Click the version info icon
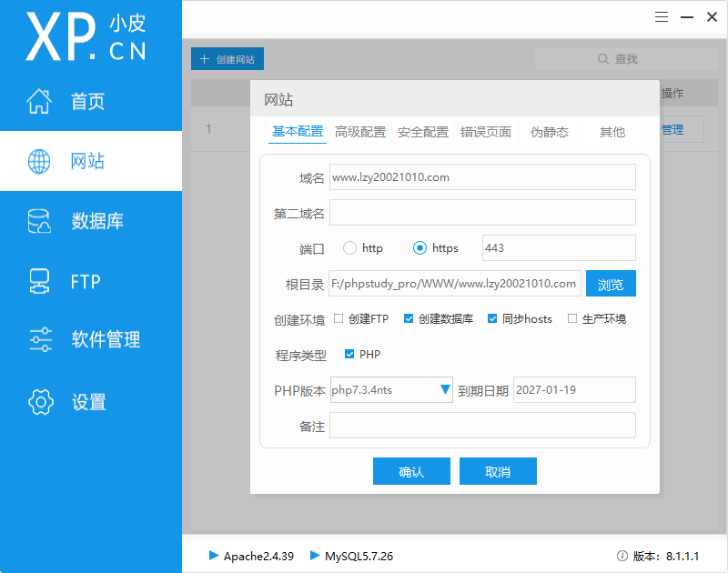This screenshot has width=728, height=573. coord(622,556)
